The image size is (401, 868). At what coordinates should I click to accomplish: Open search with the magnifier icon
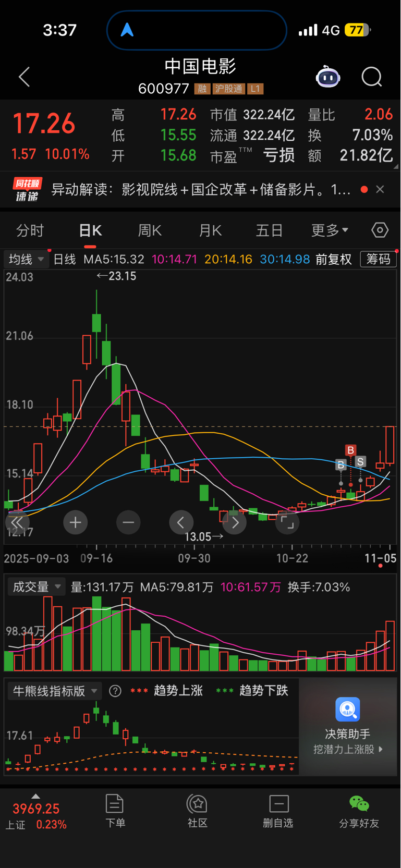pos(372,77)
